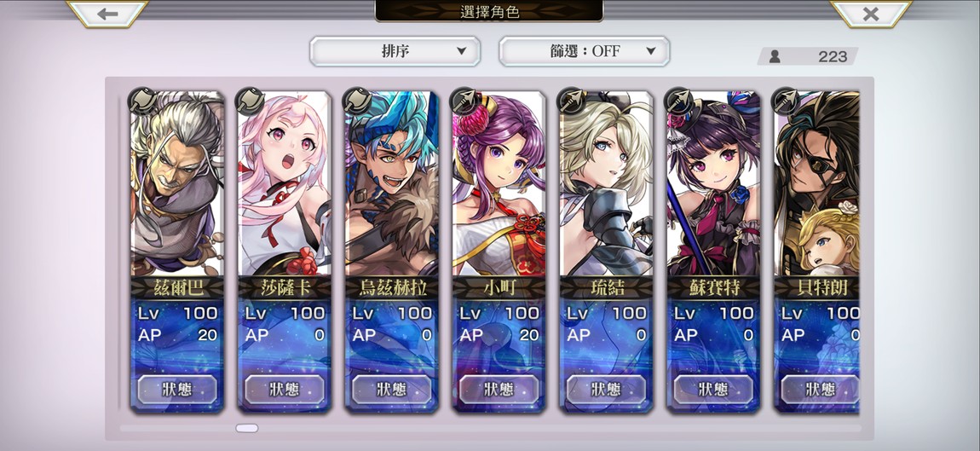
Task: Open 狀態 status for 貝特朗
Action: pos(820,389)
